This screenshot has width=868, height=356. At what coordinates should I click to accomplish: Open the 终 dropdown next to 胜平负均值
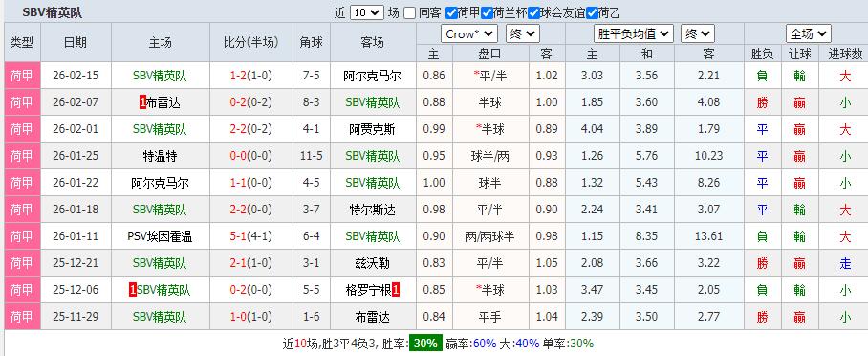click(x=698, y=33)
